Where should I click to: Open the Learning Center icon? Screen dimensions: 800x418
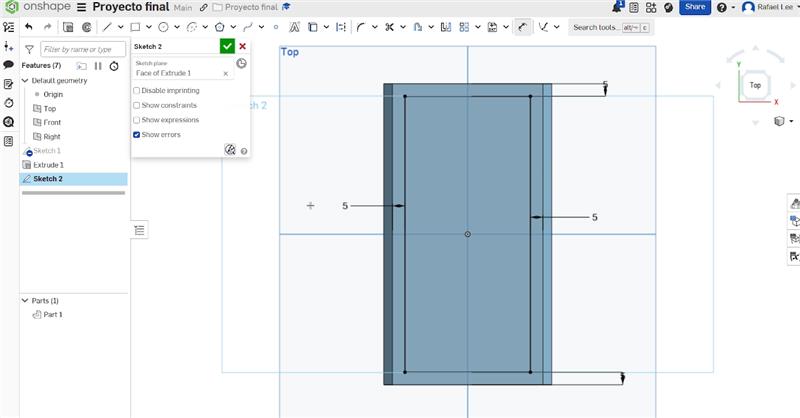668,7
